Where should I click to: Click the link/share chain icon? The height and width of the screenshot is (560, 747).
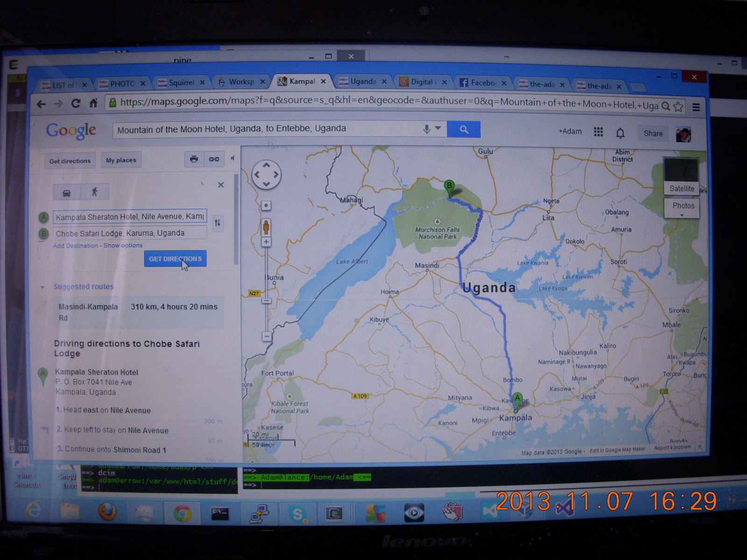(214, 160)
